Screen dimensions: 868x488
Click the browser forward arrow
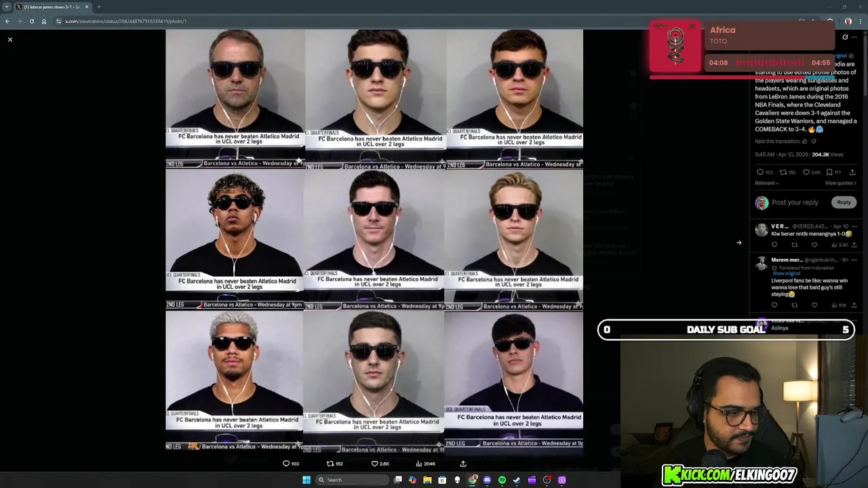coord(19,21)
